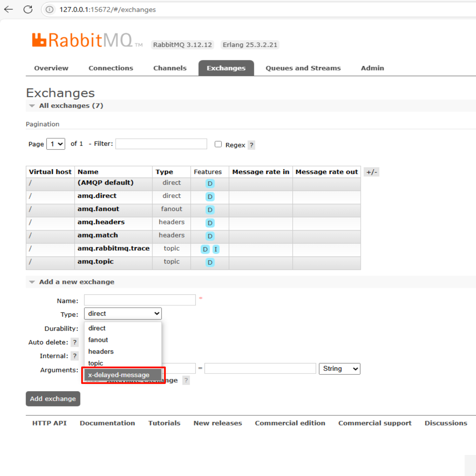This screenshot has height=476, width=476.
Task: Open the amq.topic exchange
Action: click(x=95, y=261)
